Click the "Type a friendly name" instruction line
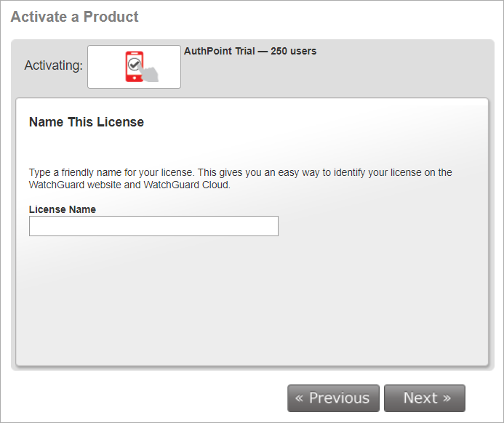The image size is (504, 423). click(x=240, y=173)
